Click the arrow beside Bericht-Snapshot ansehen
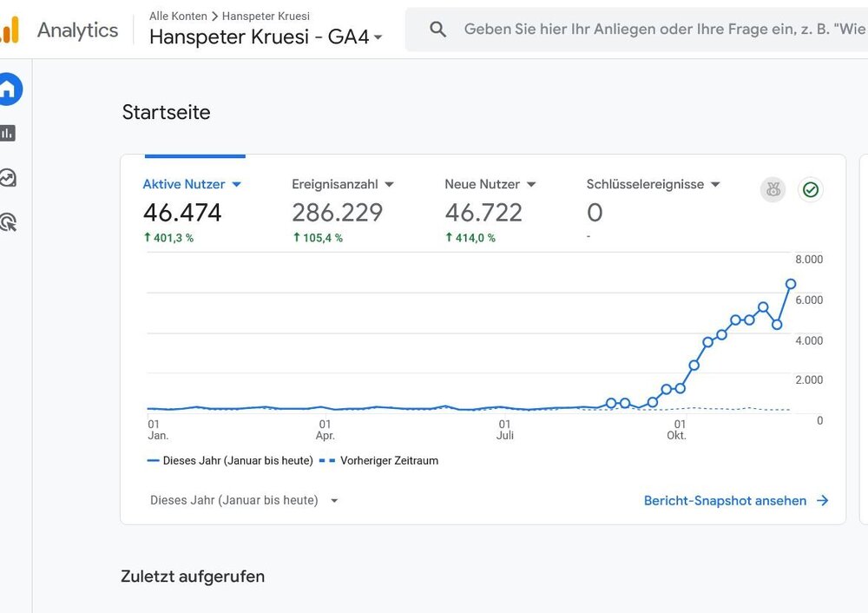Viewport: 868px width, 613px height. coord(823,501)
